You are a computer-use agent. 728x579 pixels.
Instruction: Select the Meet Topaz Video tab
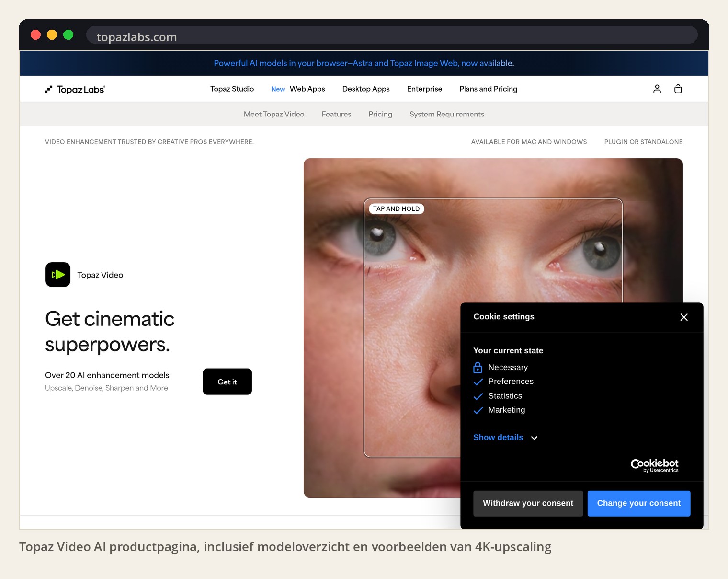(x=274, y=114)
